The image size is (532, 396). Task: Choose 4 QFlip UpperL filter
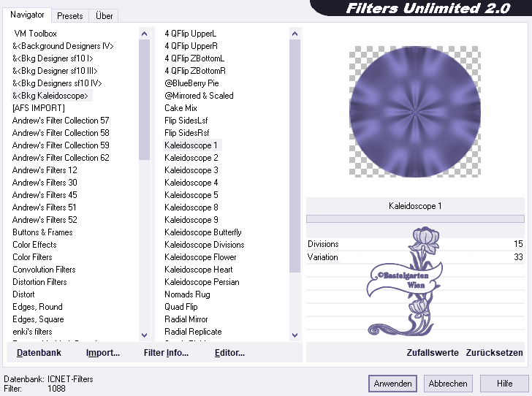(190, 34)
